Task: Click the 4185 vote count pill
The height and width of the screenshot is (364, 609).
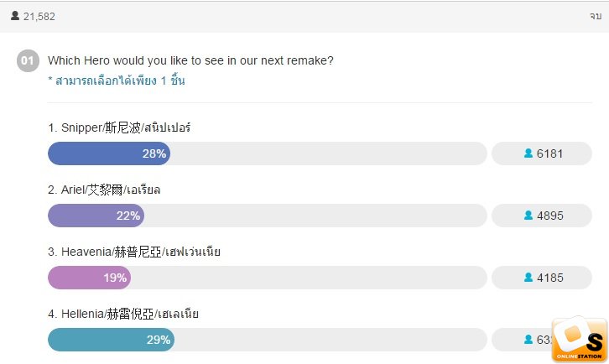Action: (x=542, y=278)
